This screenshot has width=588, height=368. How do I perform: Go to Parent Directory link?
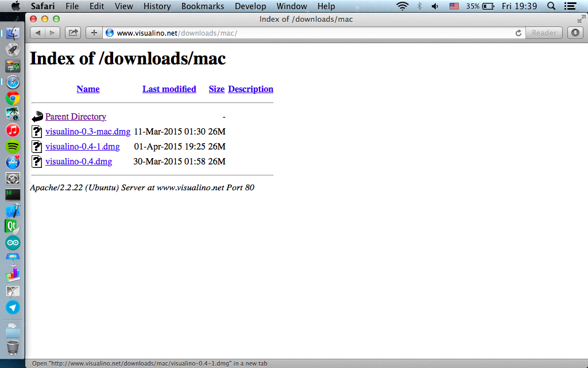point(76,116)
